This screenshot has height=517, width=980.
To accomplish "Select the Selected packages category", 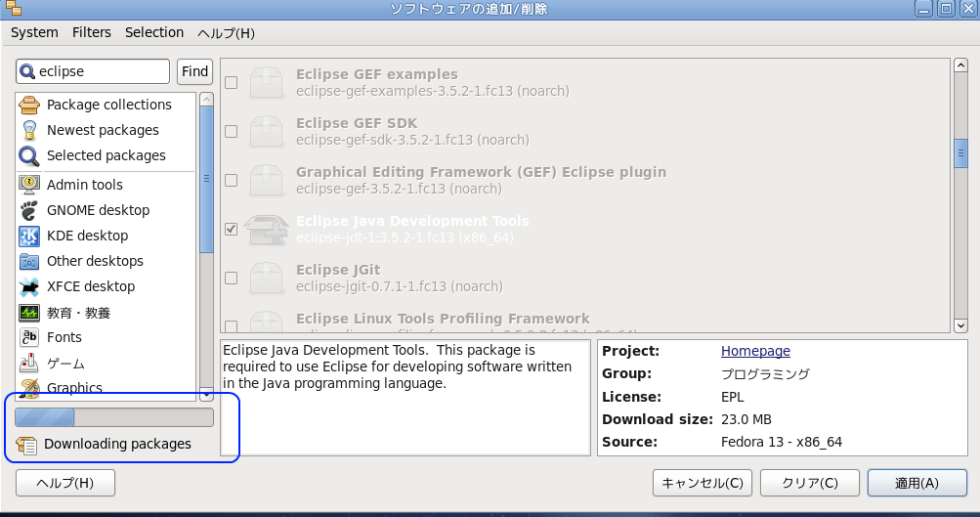I will [107, 155].
